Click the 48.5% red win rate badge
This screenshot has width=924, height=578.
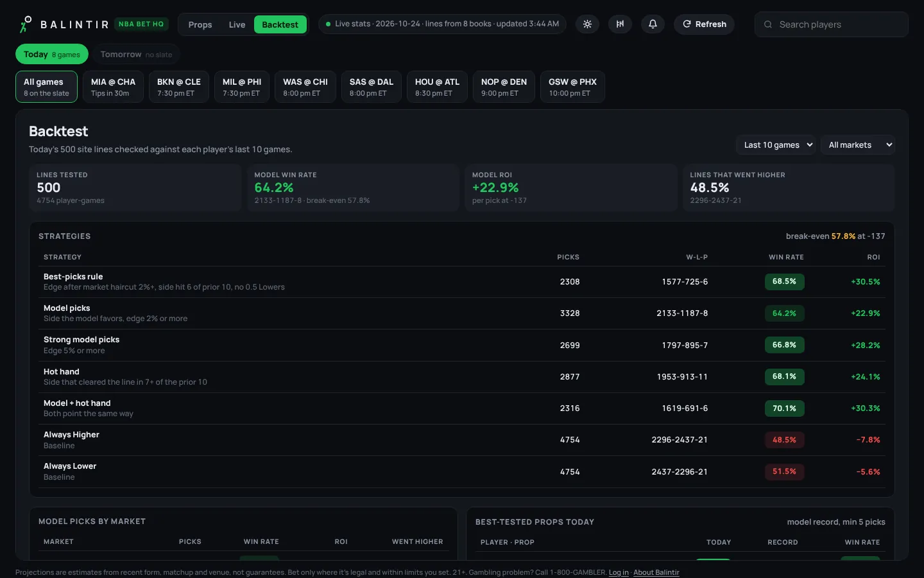tap(784, 440)
